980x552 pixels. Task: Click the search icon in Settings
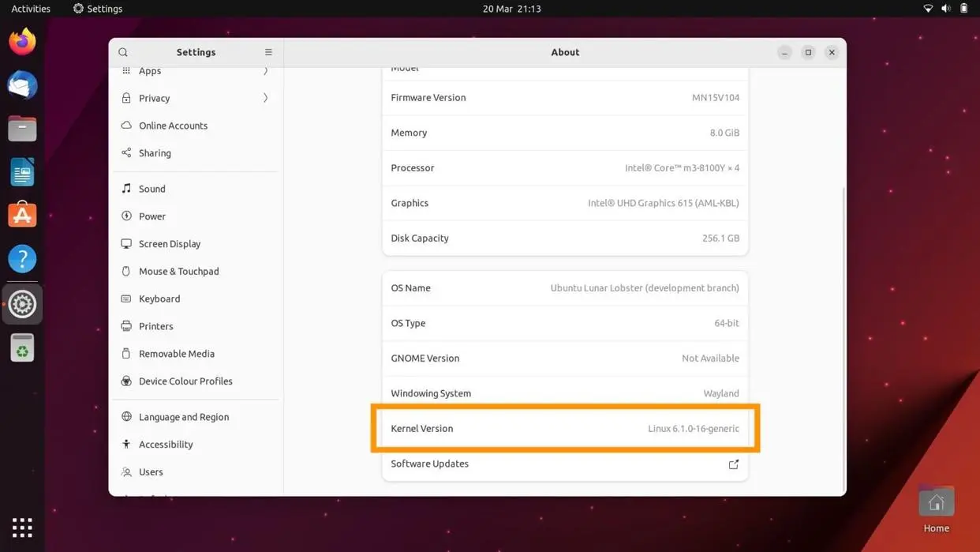click(x=123, y=52)
